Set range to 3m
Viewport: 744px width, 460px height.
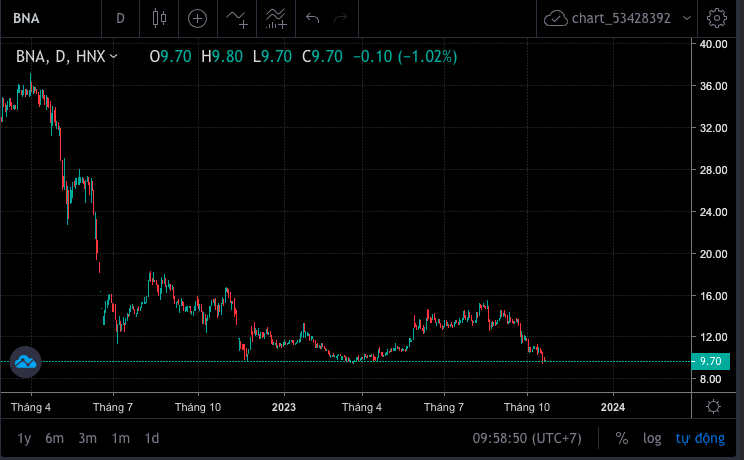[x=88, y=438]
